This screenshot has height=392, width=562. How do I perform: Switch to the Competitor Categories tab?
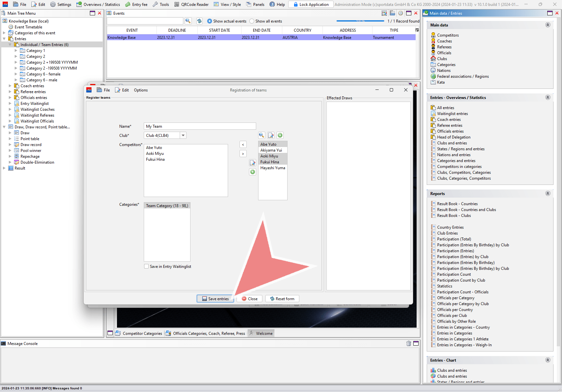139,334
